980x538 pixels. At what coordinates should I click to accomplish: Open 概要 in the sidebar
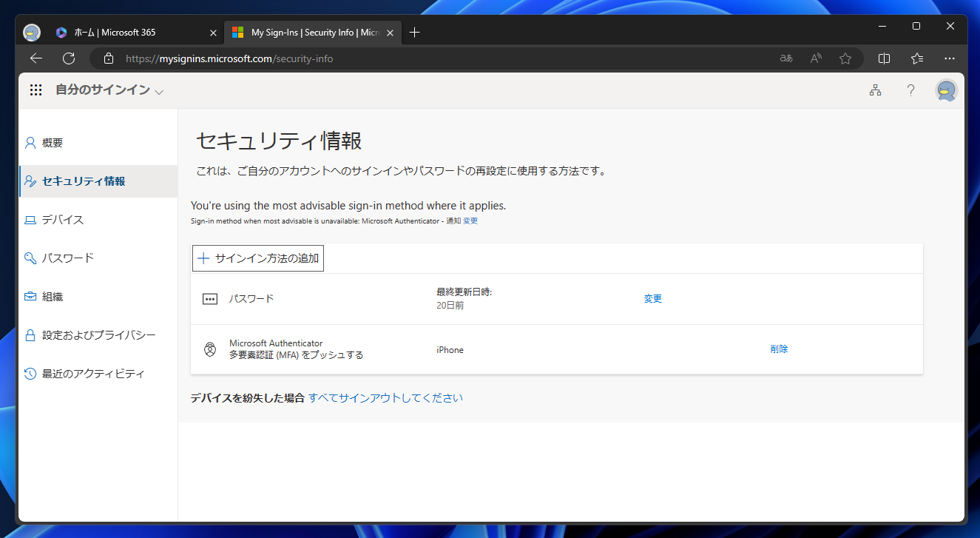click(98, 143)
